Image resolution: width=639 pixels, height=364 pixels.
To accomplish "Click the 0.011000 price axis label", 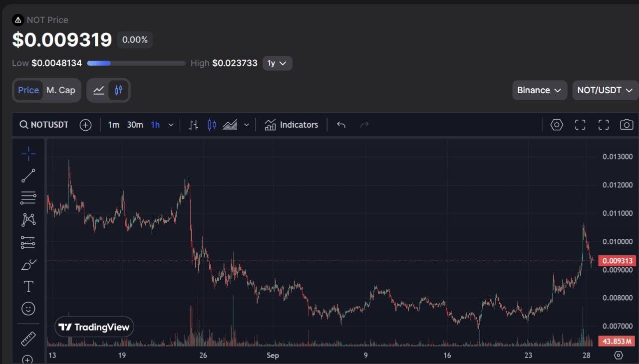I will [x=618, y=213].
